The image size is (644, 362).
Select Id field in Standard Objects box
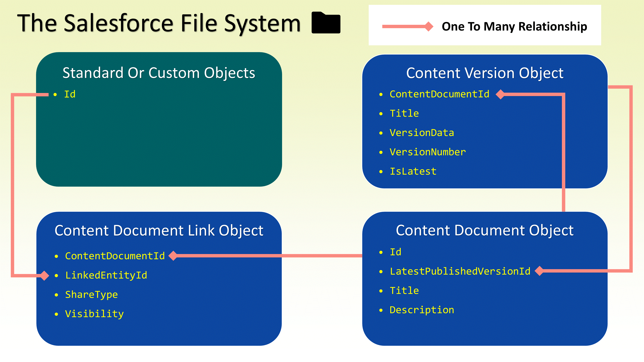[70, 94]
